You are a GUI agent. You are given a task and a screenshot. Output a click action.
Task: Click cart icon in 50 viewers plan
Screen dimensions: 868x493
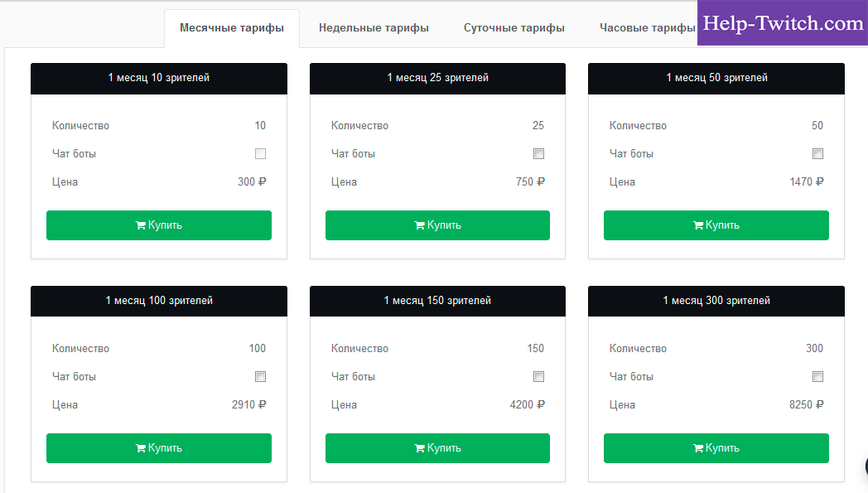[698, 225]
